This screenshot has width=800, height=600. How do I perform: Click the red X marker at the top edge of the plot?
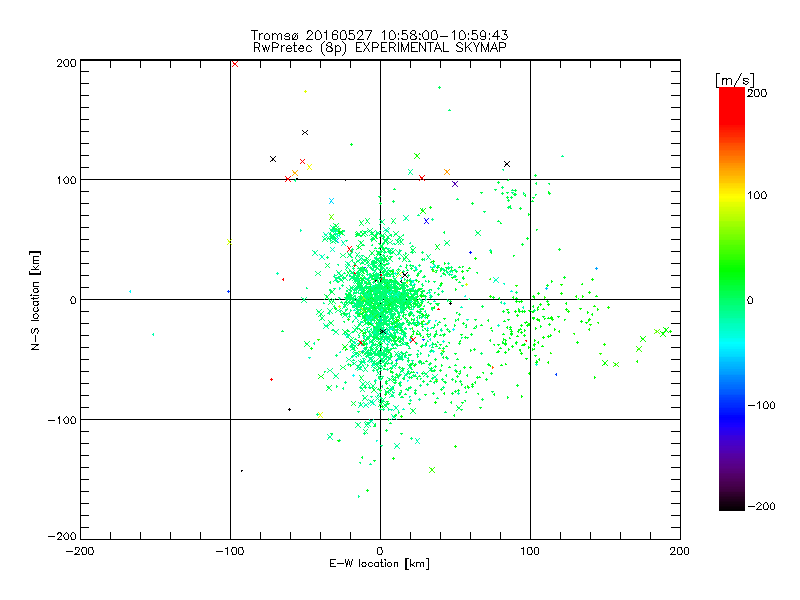(x=235, y=64)
